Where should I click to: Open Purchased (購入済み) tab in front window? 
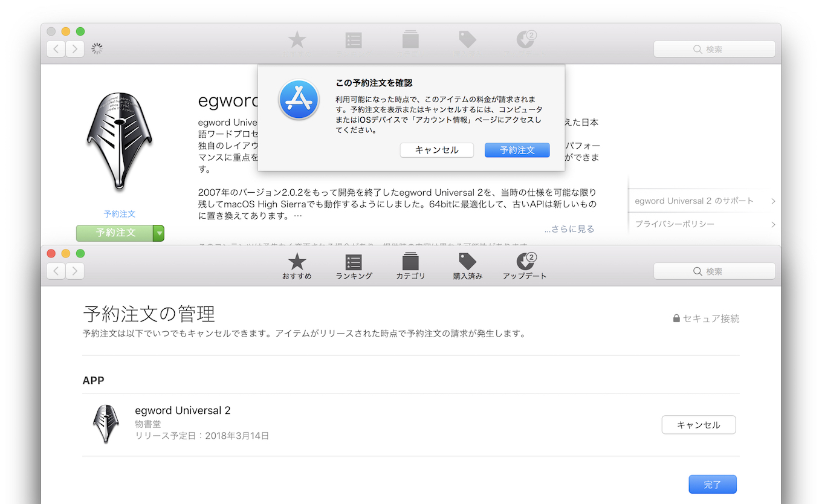click(x=468, y=266)
